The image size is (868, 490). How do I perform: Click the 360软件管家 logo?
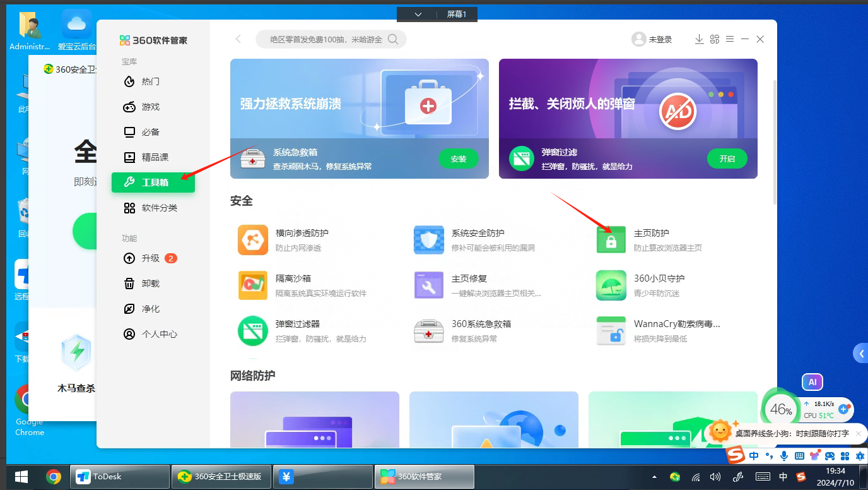click(153, 40)
